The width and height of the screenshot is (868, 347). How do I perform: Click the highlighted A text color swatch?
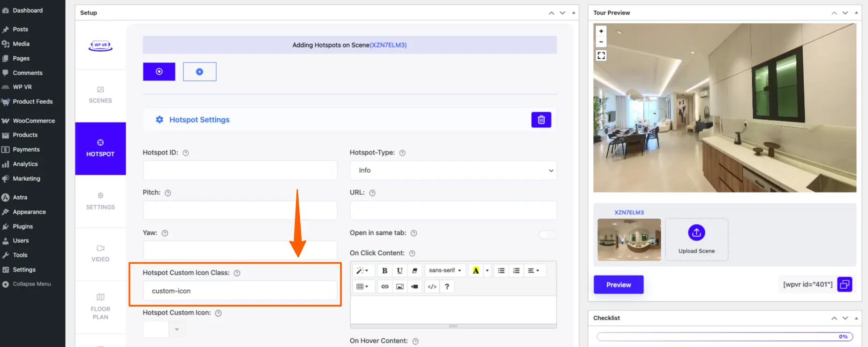pos(476,270)
